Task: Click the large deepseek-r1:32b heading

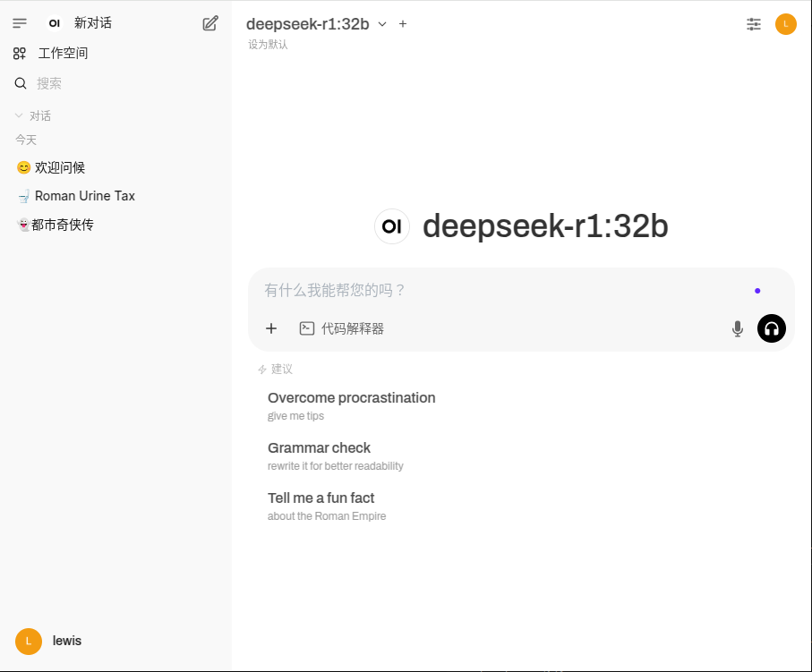Action: [545, 226]
